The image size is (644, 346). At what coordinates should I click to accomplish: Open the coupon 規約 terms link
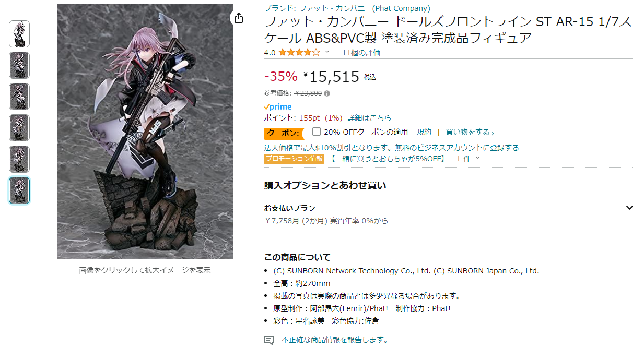[424, 132]
